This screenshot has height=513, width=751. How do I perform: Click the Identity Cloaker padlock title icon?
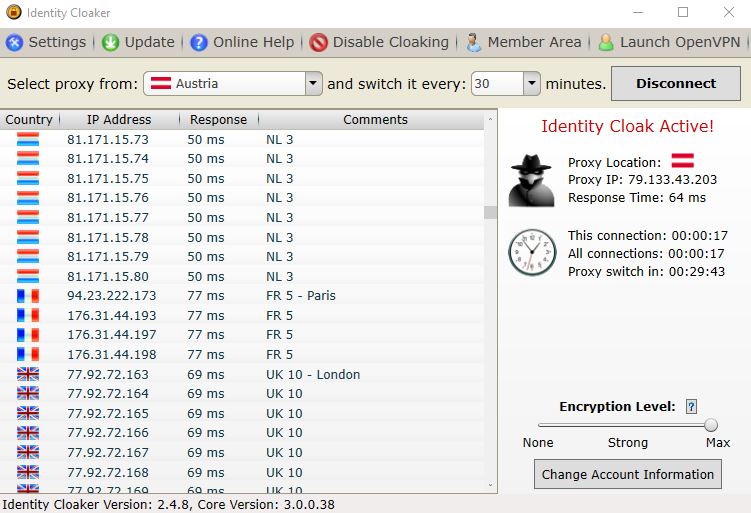(13, 11)
